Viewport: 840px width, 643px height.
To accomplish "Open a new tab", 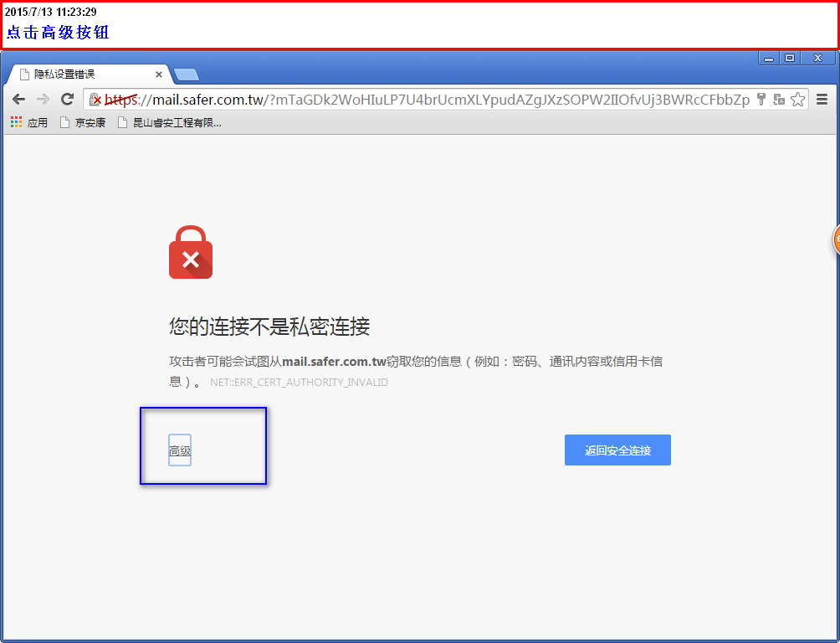I will 187,75.
